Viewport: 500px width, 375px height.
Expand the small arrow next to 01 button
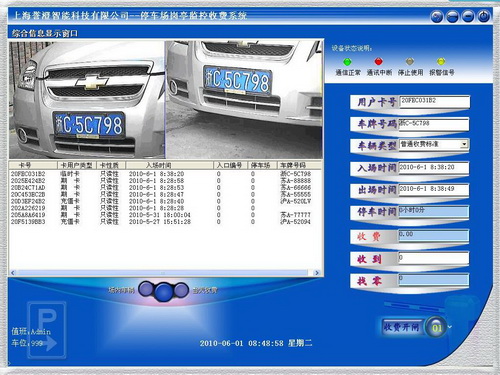450,327
